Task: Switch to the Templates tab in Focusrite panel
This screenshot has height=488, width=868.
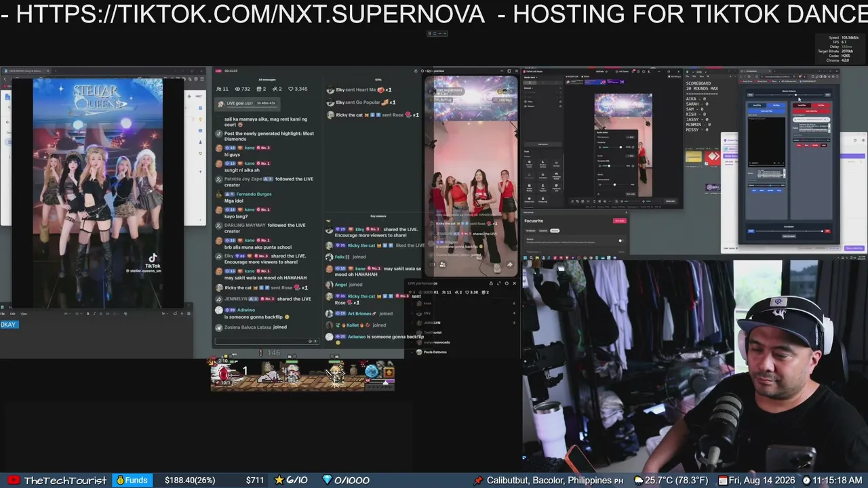Action: 531,231
